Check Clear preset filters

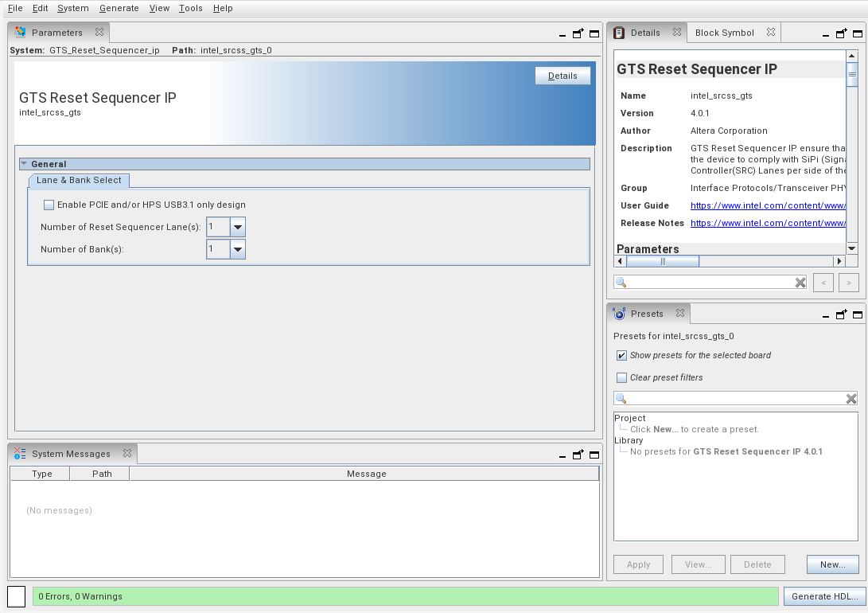[x=621, y=377]
